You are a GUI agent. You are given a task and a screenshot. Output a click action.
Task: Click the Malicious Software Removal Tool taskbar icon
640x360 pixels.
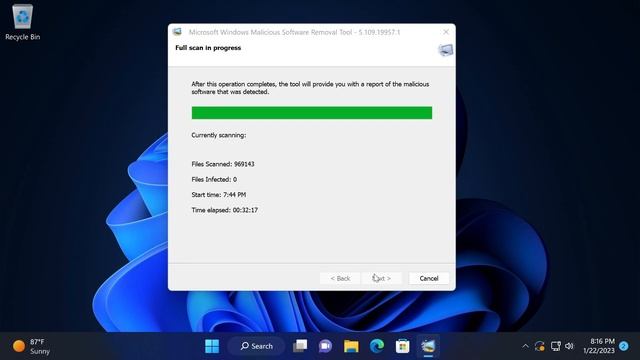[428, 346]
